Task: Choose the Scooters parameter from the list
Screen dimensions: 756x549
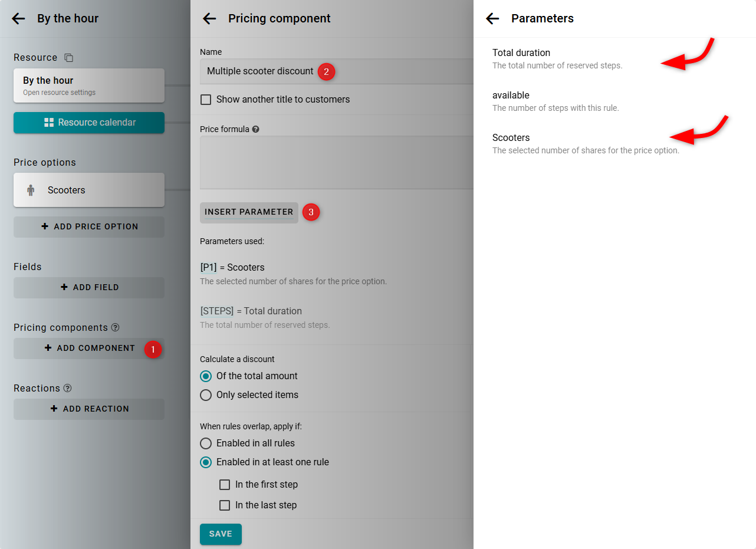Action: pos(511,138)
